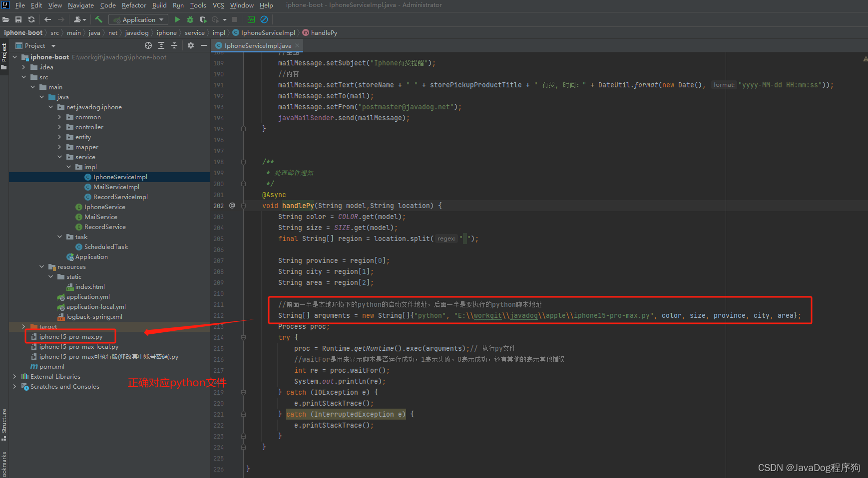The width and height of the screenshot is (868, 478).
Task: Toggle the Project tool window side tab
Action: coord(4,52)
